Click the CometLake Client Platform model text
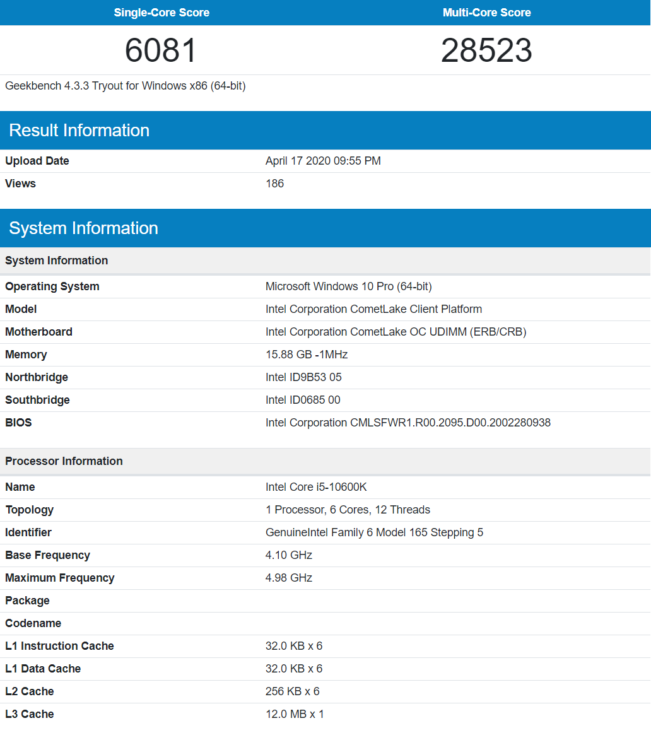Viewport: 651px width, 740px height. pyautogui.click(x=373, y=309)
